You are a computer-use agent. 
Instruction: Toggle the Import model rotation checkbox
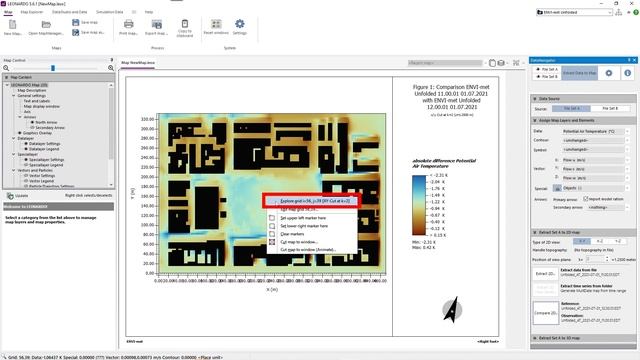(586, 199)
